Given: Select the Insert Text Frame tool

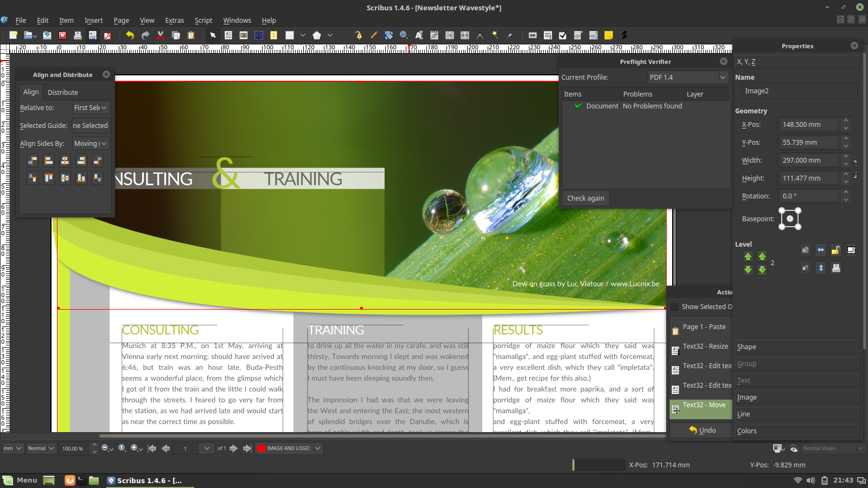Looking at the screenshot, I should (228, 35).
